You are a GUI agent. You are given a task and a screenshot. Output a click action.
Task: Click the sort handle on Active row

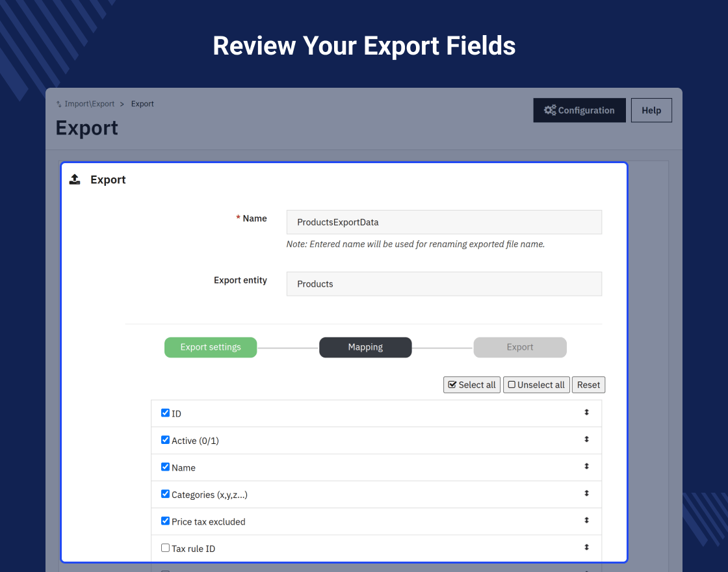tap(586, 439)
